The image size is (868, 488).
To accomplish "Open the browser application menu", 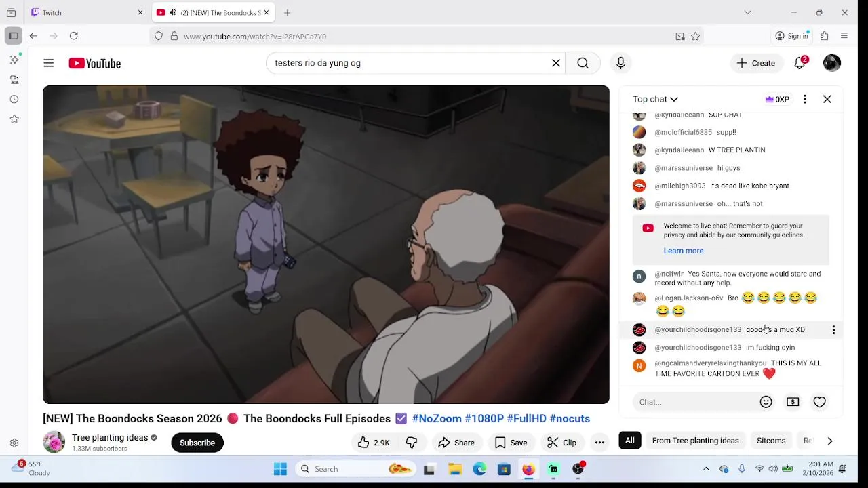I will [844, 36].
